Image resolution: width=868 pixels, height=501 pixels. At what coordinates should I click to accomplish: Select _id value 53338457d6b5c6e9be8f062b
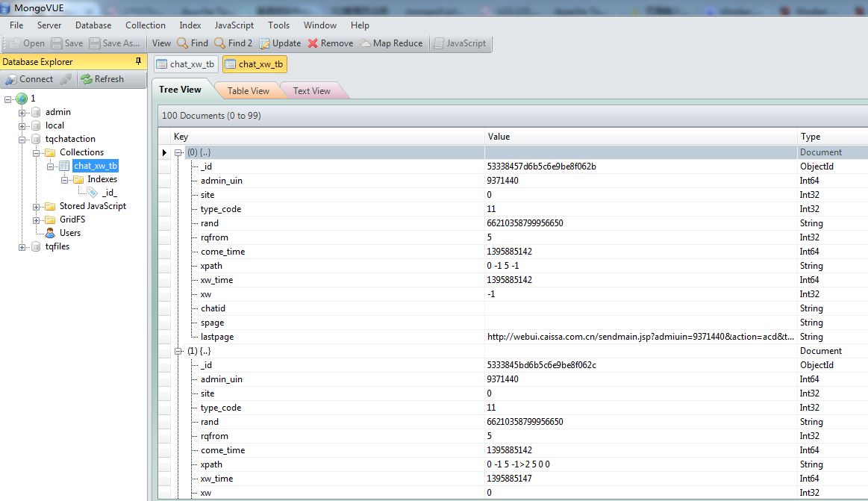tap(541, 167)
